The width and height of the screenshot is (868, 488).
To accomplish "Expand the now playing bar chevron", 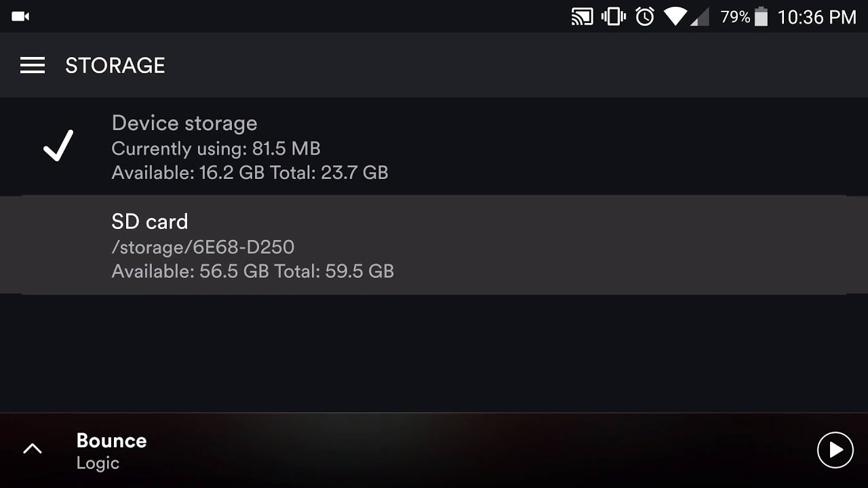I will pyautogui.click(x=33, y=449).
